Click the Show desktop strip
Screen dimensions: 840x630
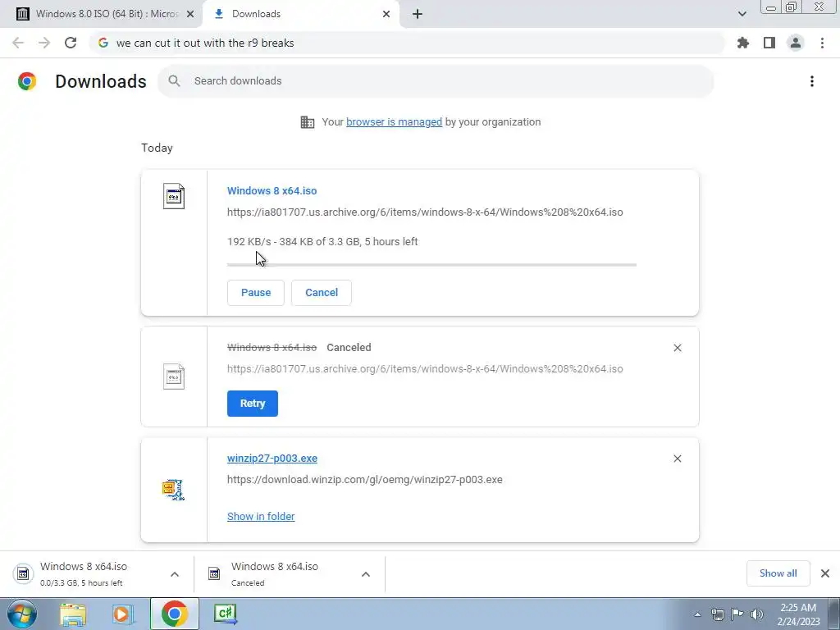(834, 614)
